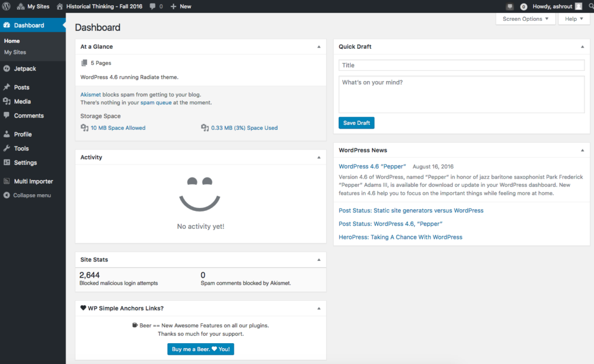Open the Howdy, ashrout account menu
Viewport: 594px width, 364px height.
pos(552,6)
